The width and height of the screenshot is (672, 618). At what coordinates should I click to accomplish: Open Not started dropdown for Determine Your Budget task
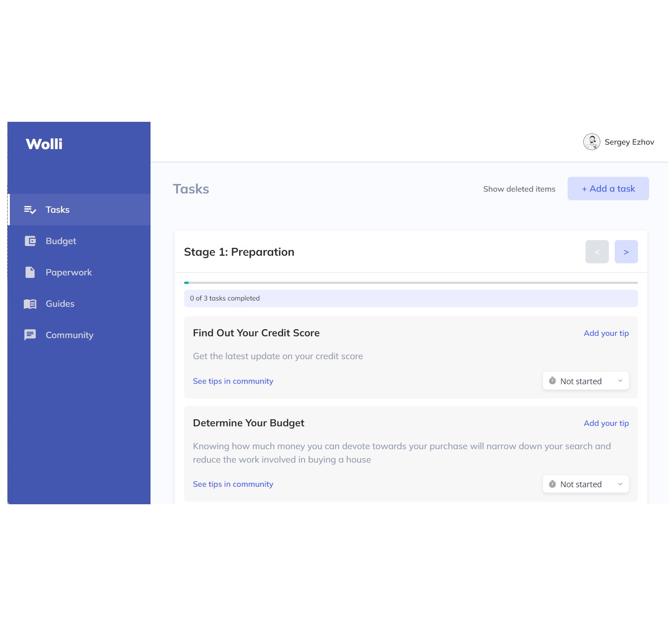point(586,484)
